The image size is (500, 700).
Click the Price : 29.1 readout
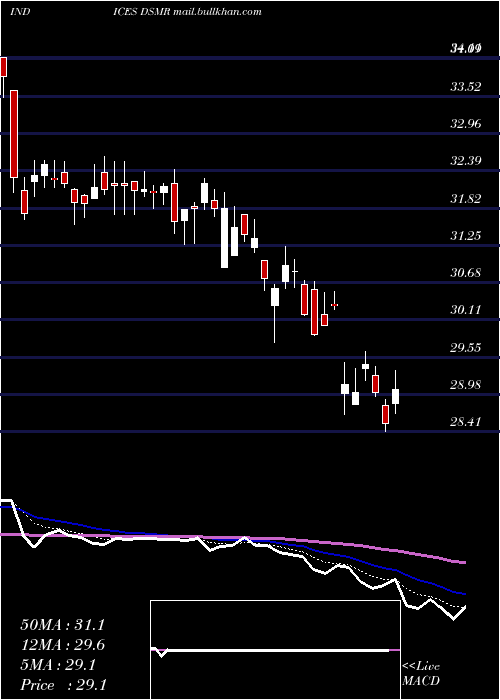(x=63, y=685)
